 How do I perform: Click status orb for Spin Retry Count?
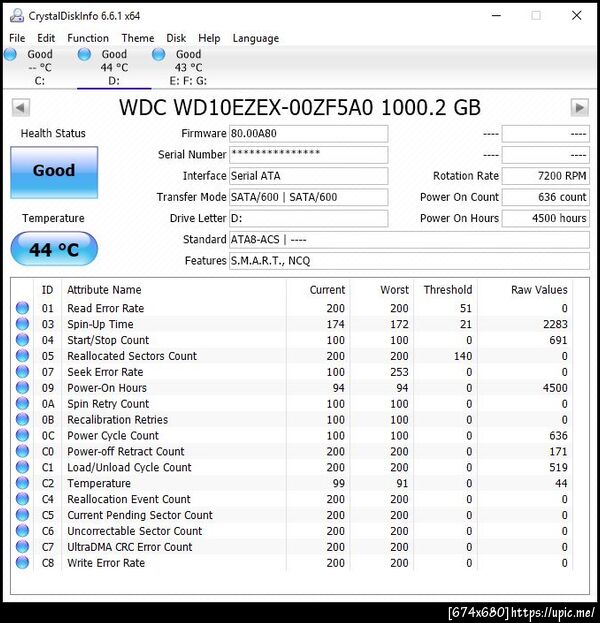pos(22,403)
